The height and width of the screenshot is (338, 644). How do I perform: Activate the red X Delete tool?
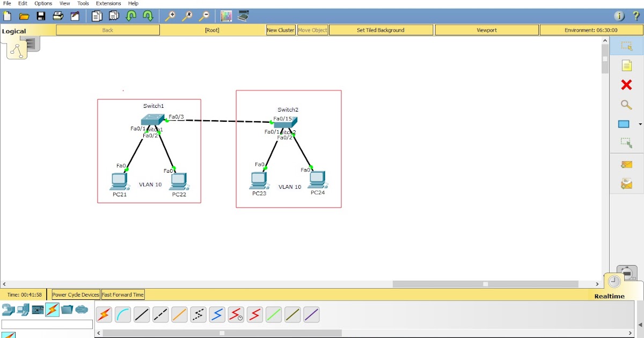click(x=626, y=85)
